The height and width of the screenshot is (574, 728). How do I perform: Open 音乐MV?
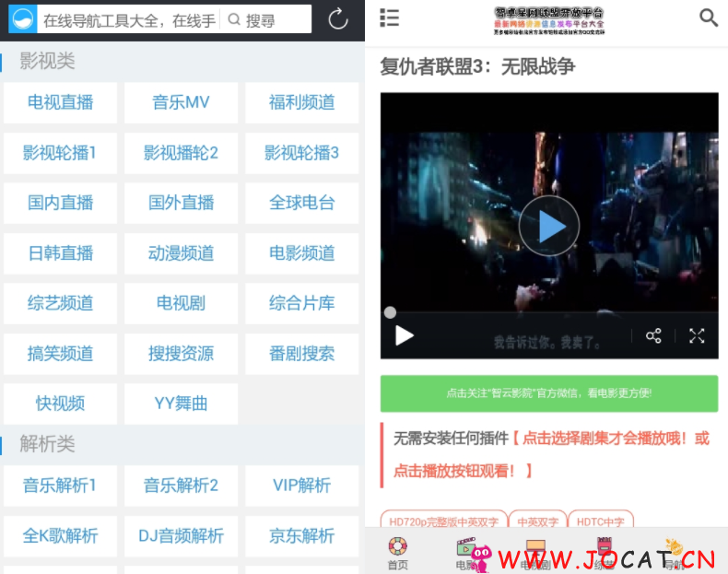tap(181, 102)
